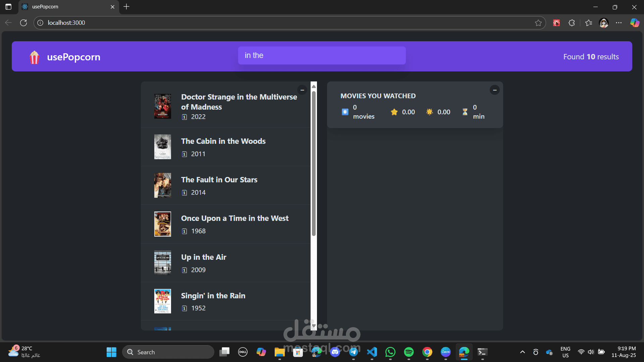Click Once Upon a Time in West poster
The width and height of the screenshot is (644, 362).
point(163,224)
